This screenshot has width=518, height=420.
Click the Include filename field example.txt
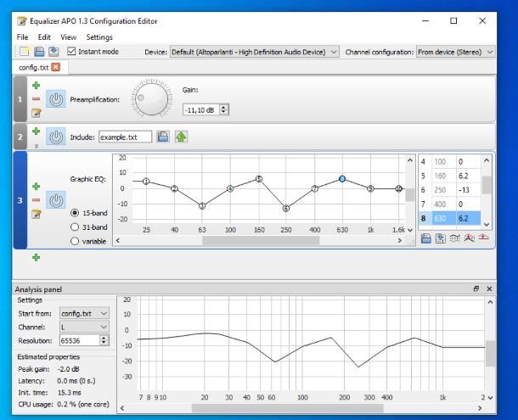pyautogui.click(x=125, y=137)
